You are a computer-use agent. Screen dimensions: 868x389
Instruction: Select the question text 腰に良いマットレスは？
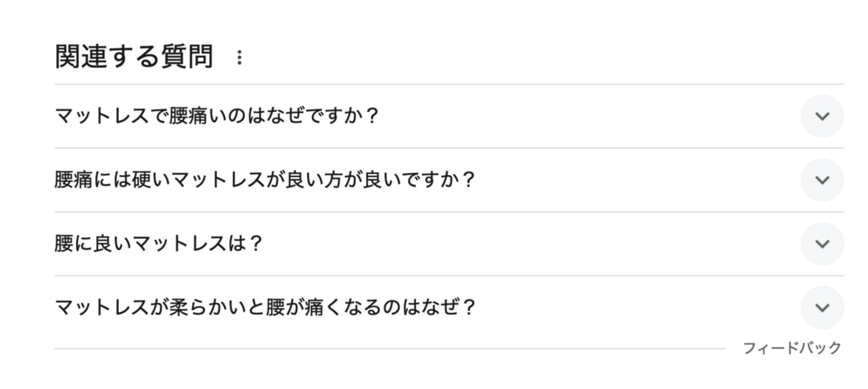click(x=159, y=244)
